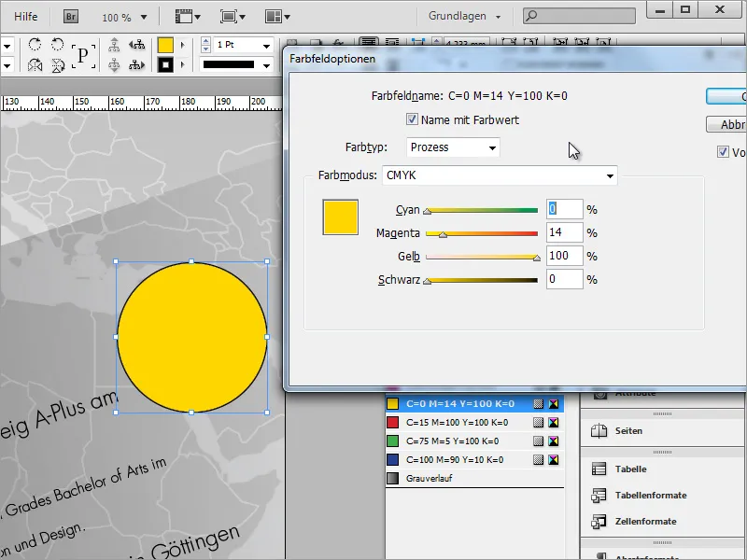Click the search field in the application bar
Viewport: 747px width, 560px height.
click(x=579, y=16)
